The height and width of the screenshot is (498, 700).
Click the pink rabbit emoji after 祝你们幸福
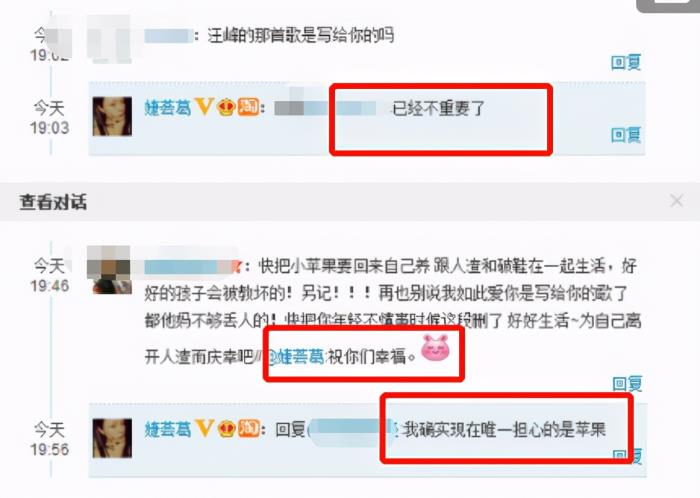(x=435, y=348)
